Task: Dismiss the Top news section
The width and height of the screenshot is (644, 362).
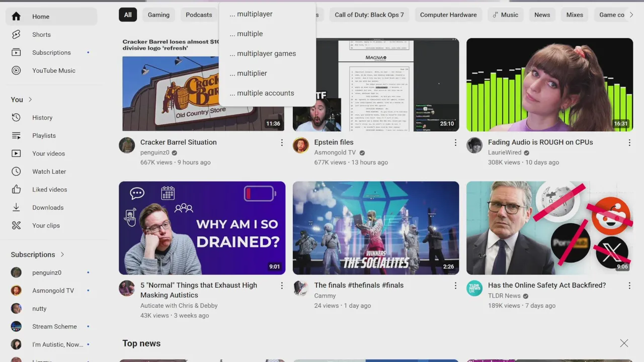Action: point(624,343)
